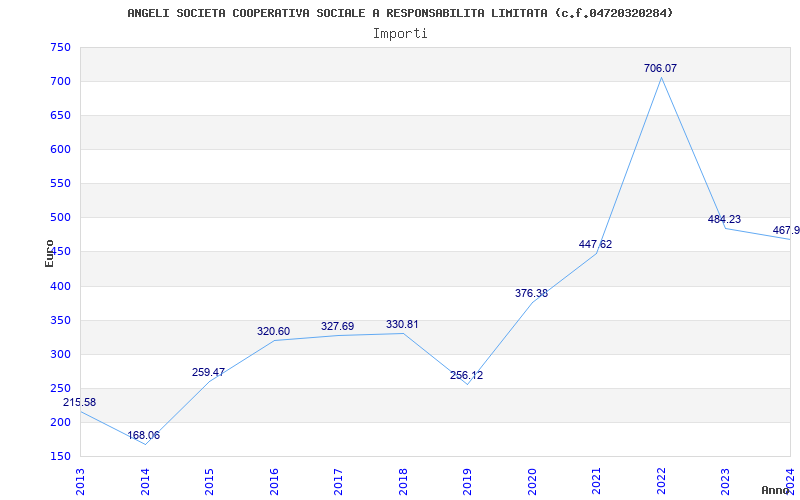Viewport: 800px width, 500px height.
Task: Click the x-axis year 2019 label
Action: 467,481
